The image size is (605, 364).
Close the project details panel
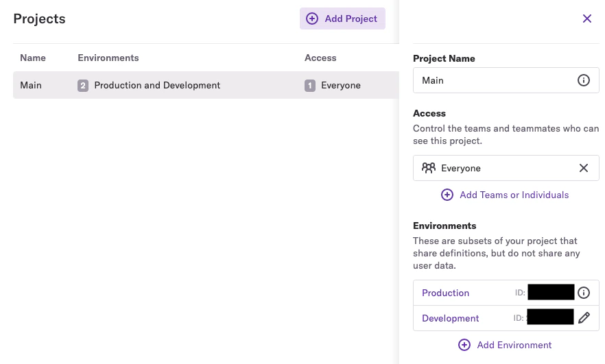[587, 19]
